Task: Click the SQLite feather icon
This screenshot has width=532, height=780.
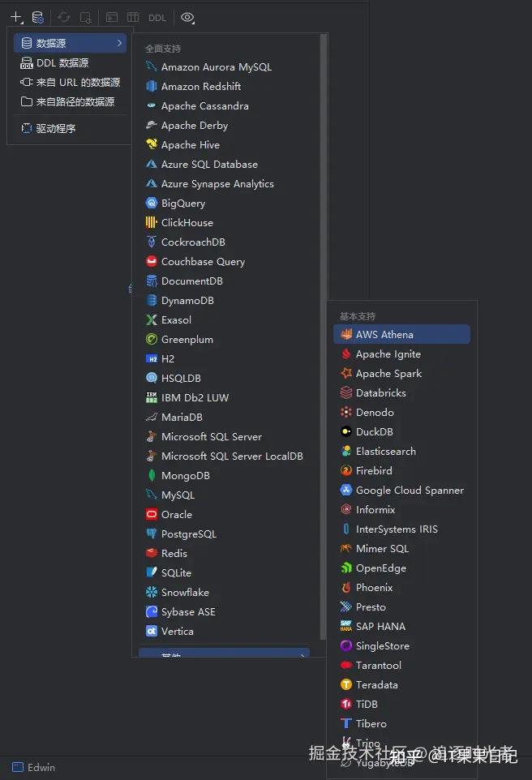Action: [152, 572]
